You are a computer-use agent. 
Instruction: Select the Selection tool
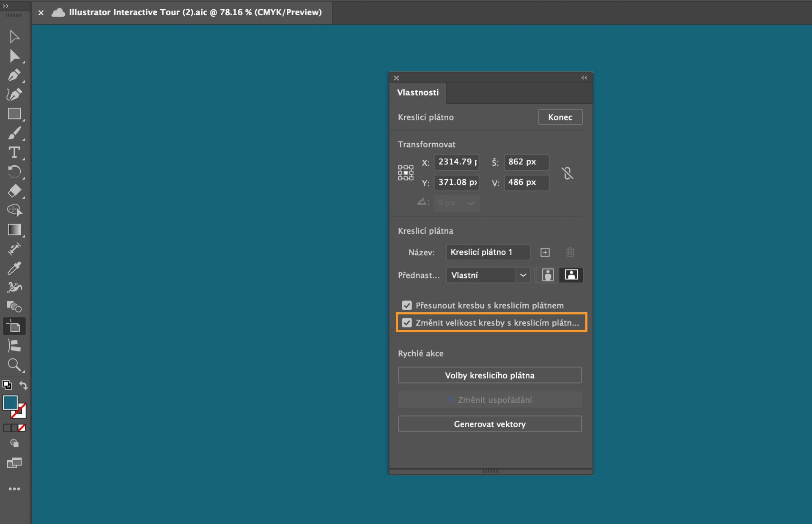14,36
